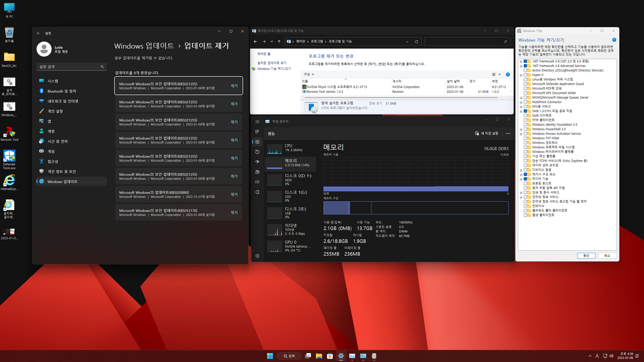Open 구성 dropdown in Programs and Features
This screenshot has width=644, height=362.
pos(309,74)
